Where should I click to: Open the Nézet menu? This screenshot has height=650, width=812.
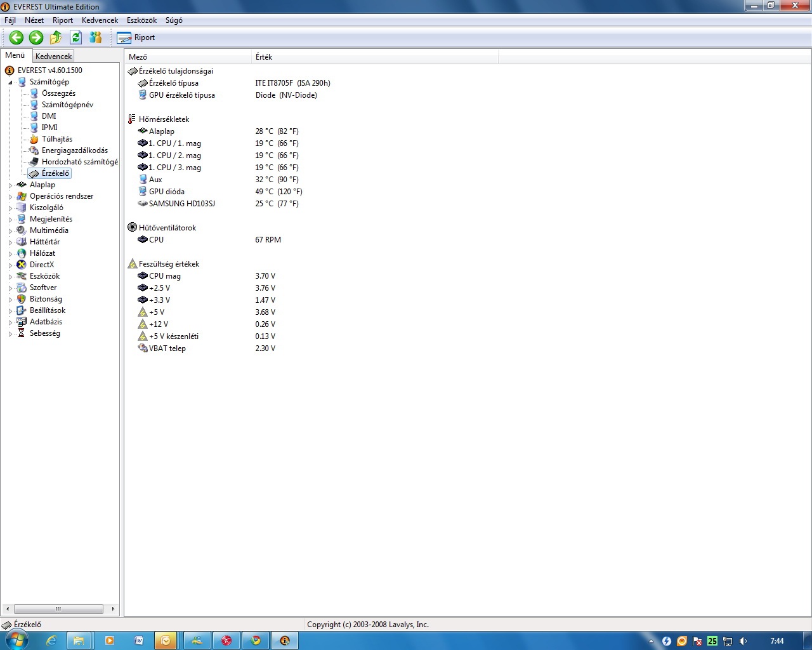coord(34,20)
